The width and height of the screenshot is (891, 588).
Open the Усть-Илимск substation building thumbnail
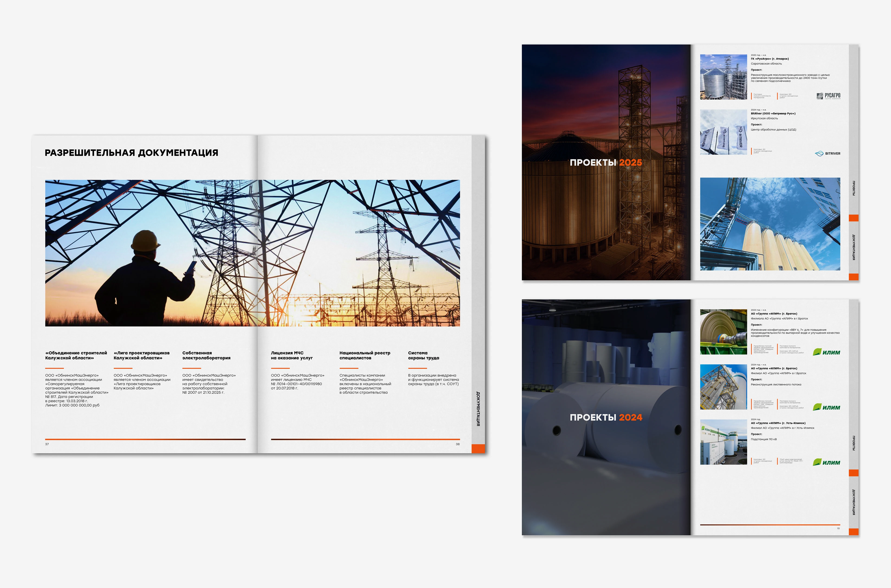coord(723,442)
